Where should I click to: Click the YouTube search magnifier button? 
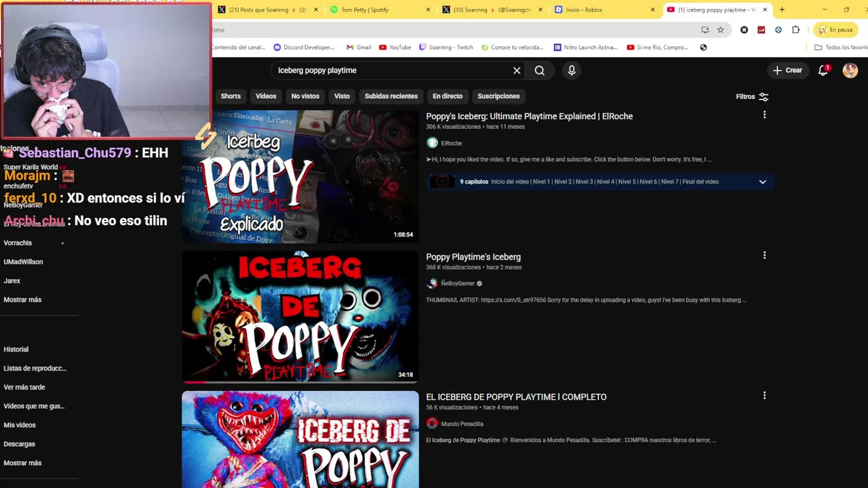[539, 70]
